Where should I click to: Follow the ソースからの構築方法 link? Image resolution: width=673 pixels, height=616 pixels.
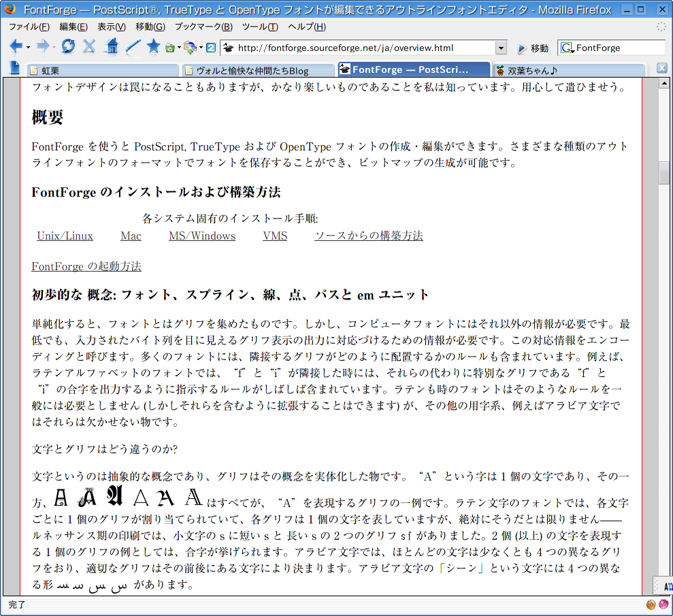pyautogui.click(x=369, y=236)
